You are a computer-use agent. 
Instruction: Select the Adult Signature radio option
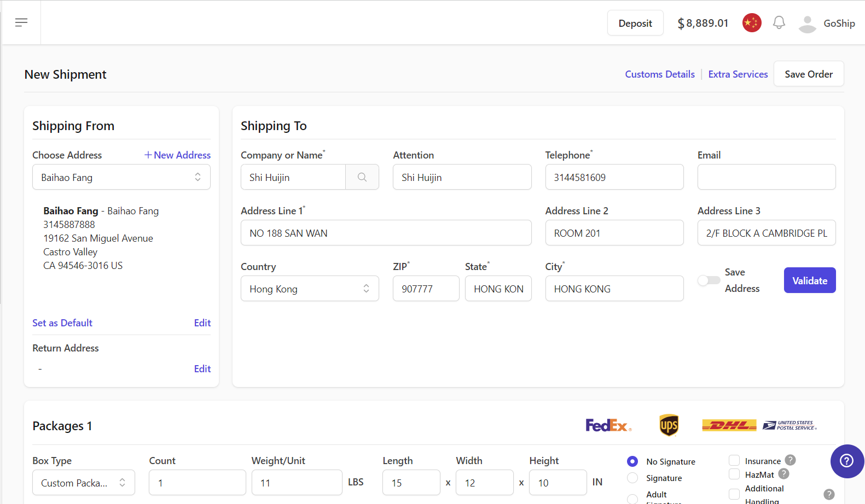(x=632, y=499)
